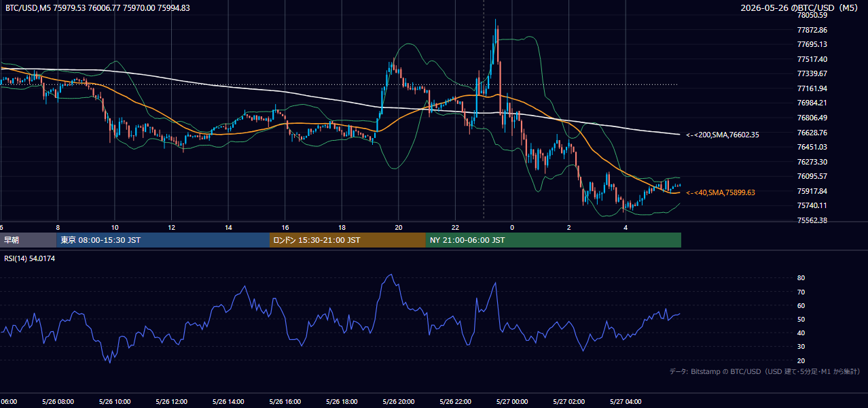This screenshot has width=868, height=408.
Task: Click RSI axis level 70
Action: coord(801,292)
